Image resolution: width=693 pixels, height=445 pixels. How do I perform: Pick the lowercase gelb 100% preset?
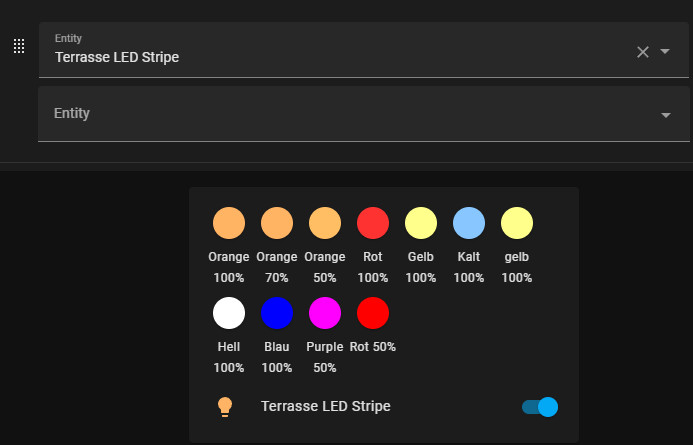click(x=517, y=223)
